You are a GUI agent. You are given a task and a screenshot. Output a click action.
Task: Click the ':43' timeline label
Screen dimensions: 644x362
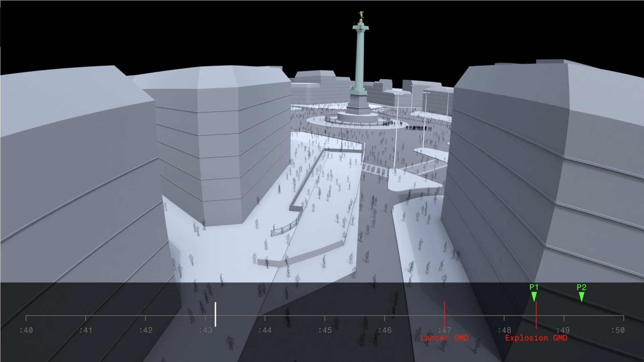pyautogui.click(x=206, y=330)
